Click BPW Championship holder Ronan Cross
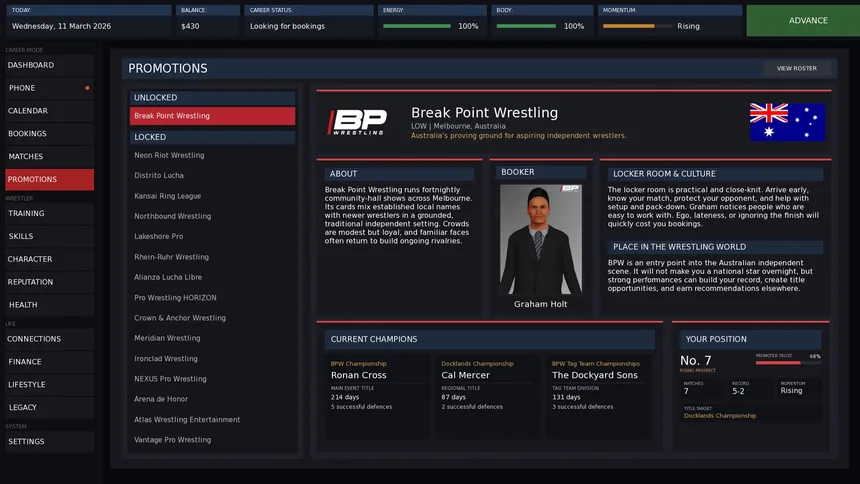Viewport: 860px width, 484px height. pos(358,375)
